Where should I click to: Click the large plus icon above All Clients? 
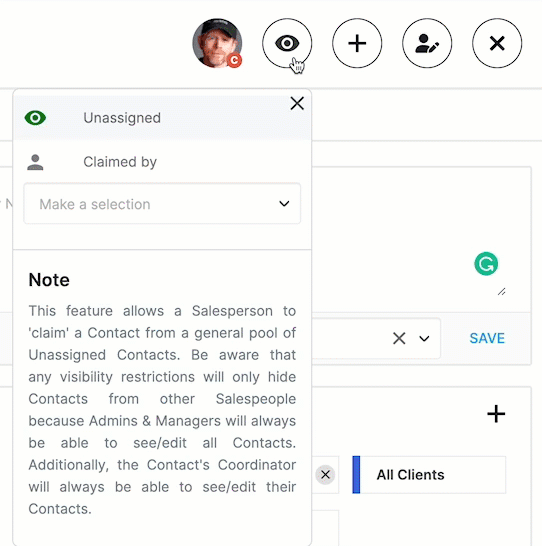[496, 414]
